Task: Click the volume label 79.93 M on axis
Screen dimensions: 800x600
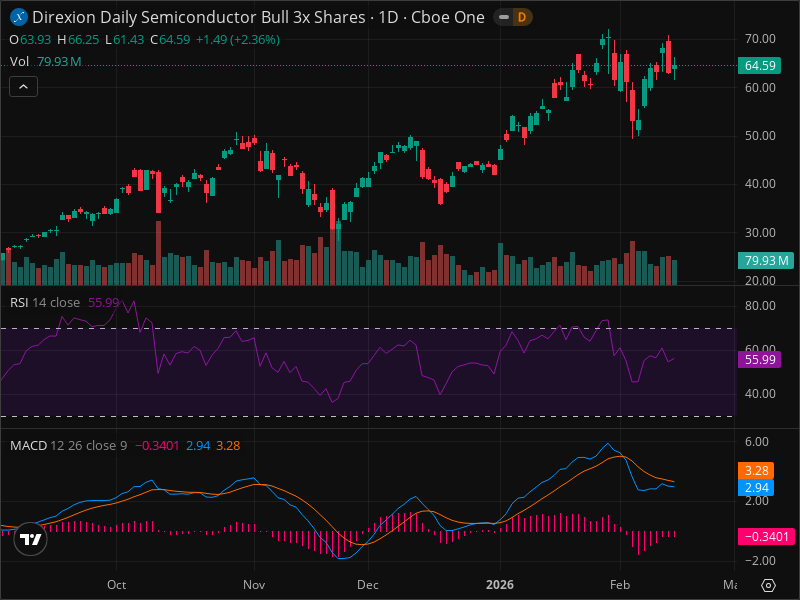Action: tap(766, 261)
